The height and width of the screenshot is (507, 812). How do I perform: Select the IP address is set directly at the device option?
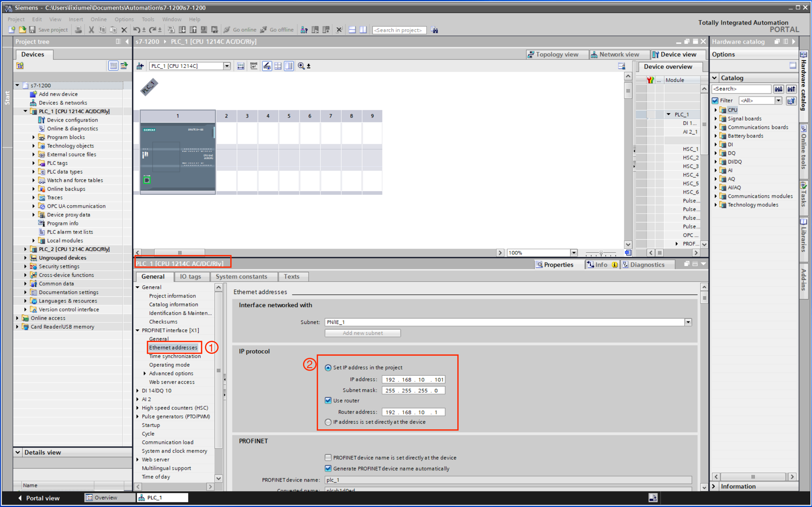[328, 422]
